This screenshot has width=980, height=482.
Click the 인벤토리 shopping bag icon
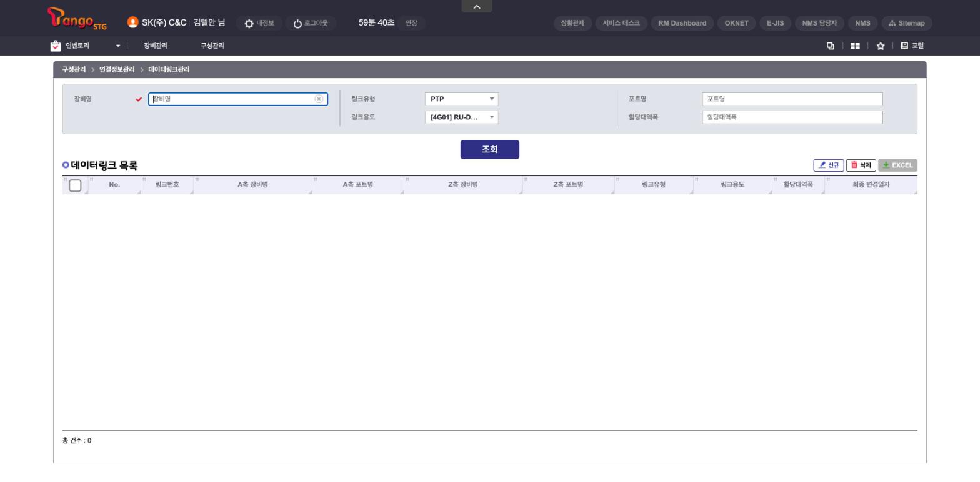tap(56, 46)
